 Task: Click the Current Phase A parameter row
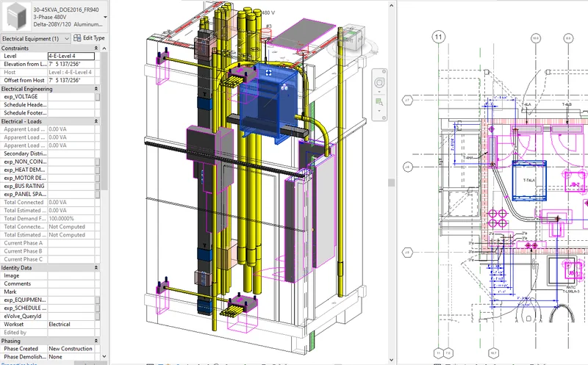48,243
